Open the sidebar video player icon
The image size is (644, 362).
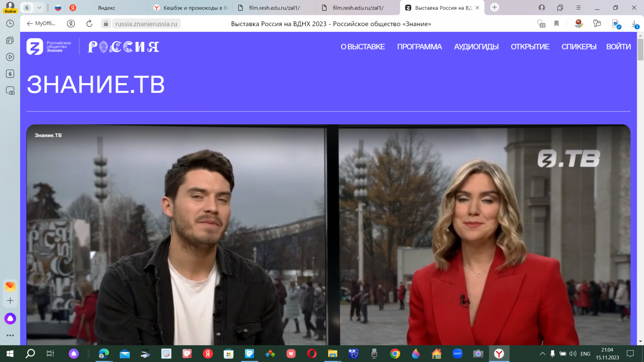(10, 57)
